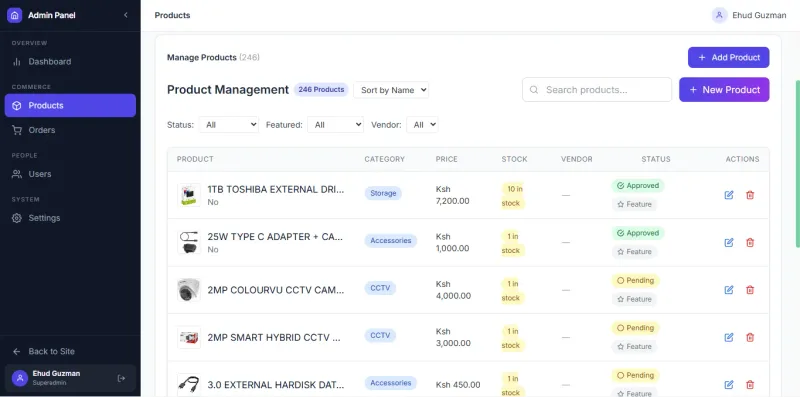Open the Featured filter dropdown
The height and width of the screenshot is (397, 800).
click(x=335, y=125)
